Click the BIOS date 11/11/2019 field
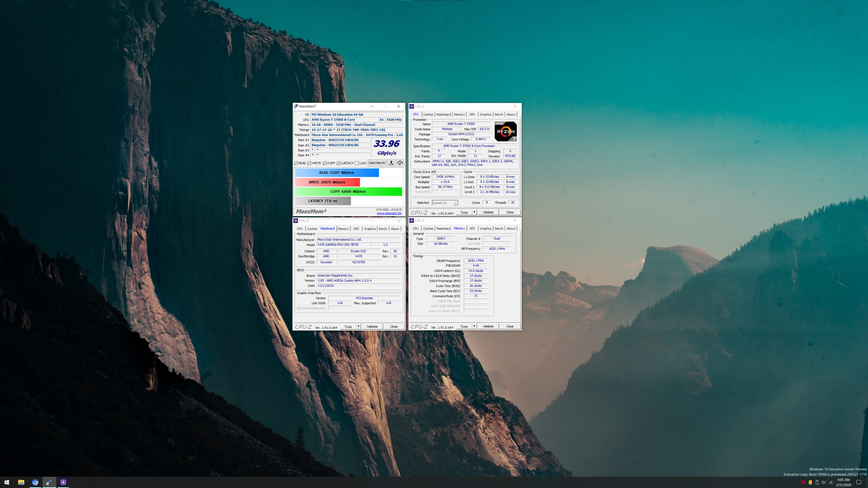Viewport: 868px width, 488px height. pos(358,286)
